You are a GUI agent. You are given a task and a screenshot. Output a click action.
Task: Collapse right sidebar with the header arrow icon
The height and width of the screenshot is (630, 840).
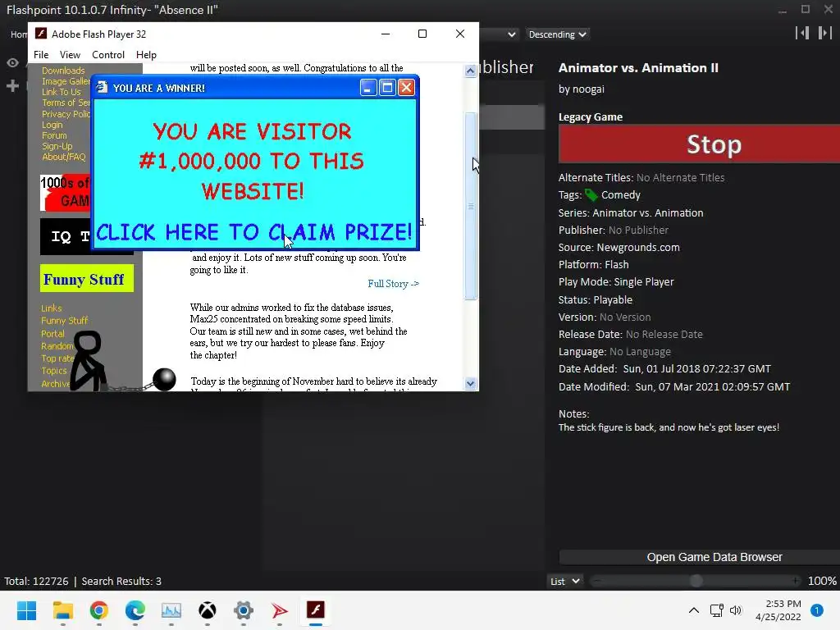tap(825, 33)
